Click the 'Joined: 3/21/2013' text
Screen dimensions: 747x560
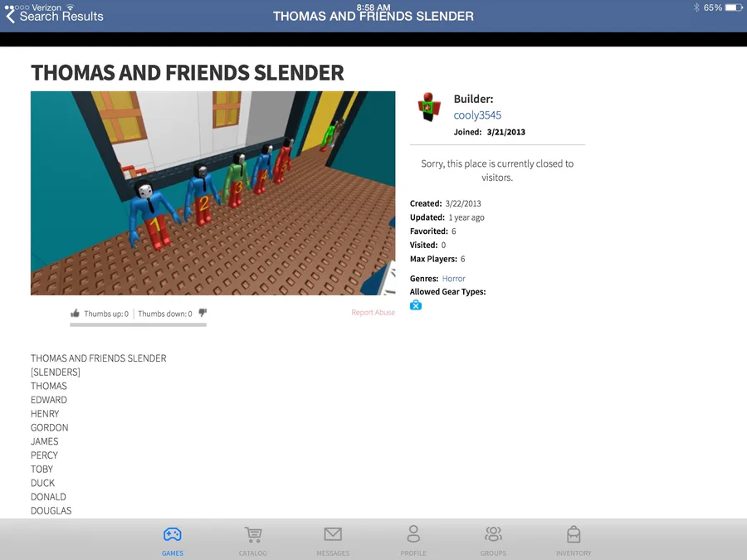tap(489, 132)
